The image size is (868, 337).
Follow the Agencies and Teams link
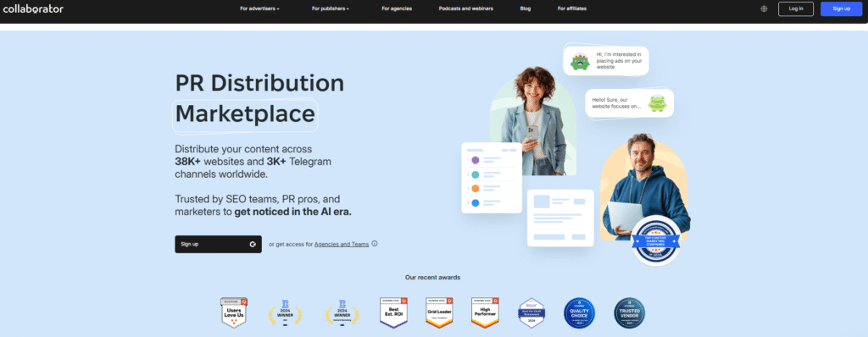342,244
